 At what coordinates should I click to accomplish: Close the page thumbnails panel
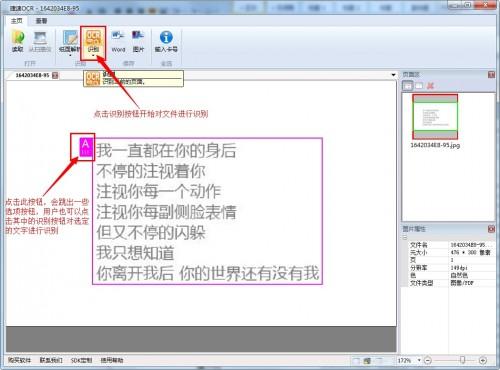[x=491, y=75]
